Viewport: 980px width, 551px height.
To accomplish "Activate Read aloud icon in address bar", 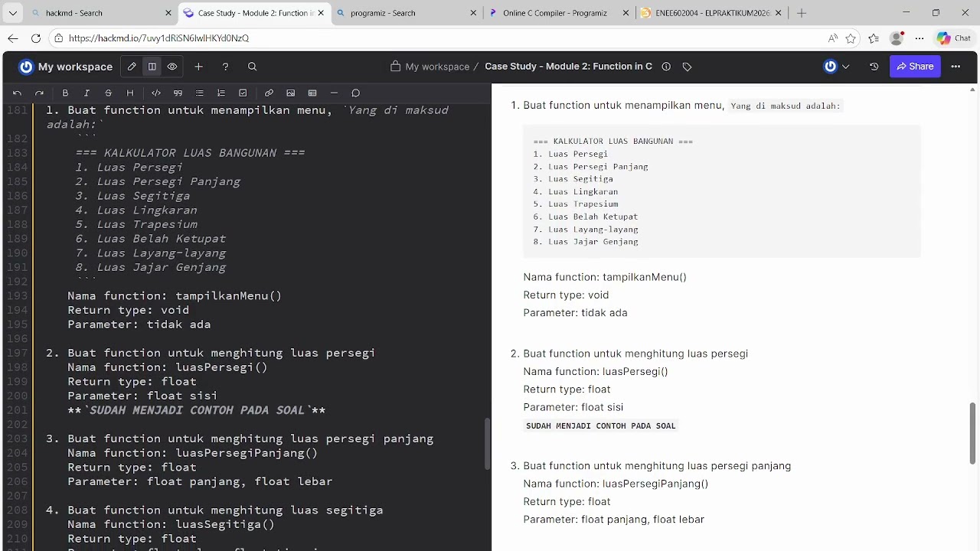I will (833, 38).
